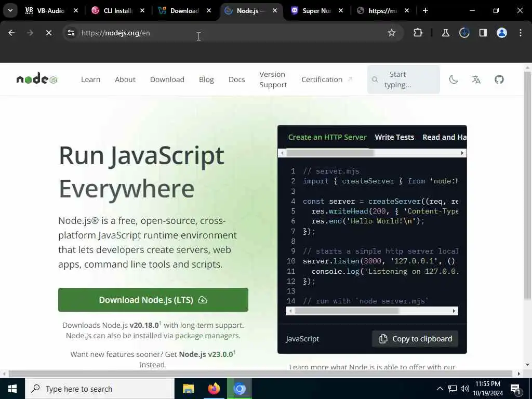This screenshot has height=399, width=532.
Task: View site information icon in address bar
Action: coord(71,33)
